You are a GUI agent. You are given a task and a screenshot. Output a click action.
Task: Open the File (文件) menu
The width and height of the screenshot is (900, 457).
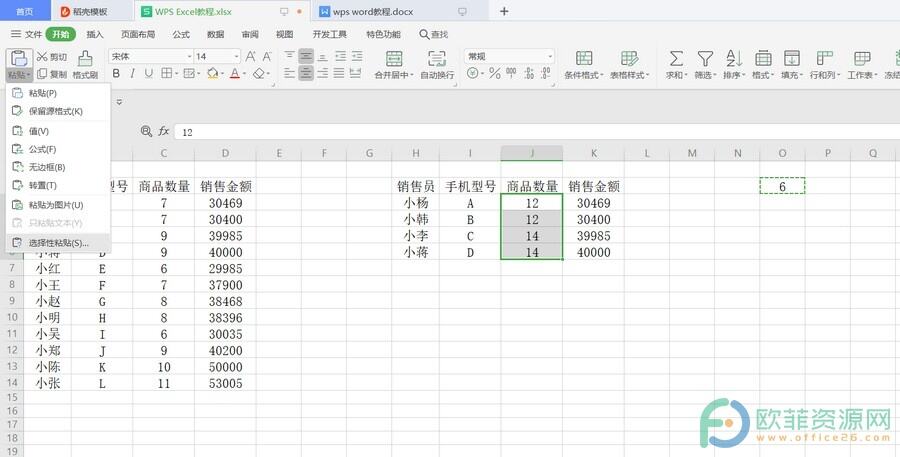tap(26, 34)
